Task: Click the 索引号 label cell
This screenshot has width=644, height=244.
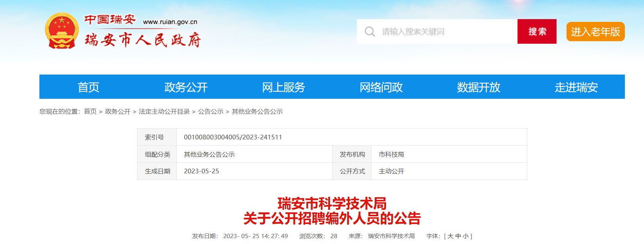Action: coord(157,137)
